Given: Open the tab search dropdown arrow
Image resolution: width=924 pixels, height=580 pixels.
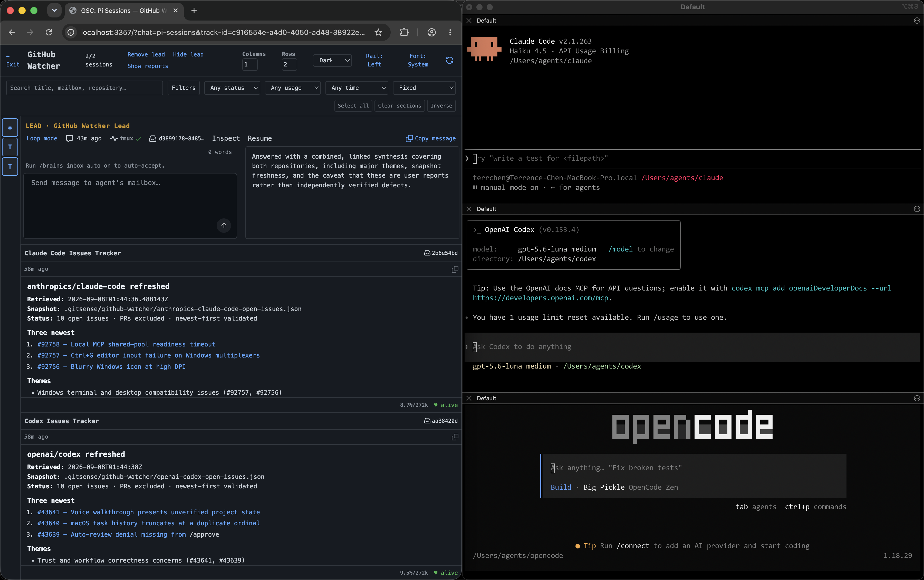Looking at the screenshot, I should [54, 10].
